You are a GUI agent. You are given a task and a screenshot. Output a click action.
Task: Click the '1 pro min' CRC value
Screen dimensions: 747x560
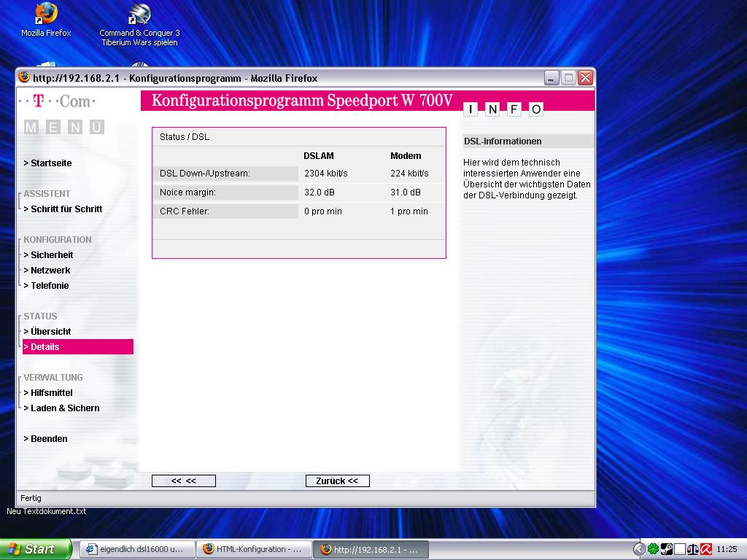409,211
